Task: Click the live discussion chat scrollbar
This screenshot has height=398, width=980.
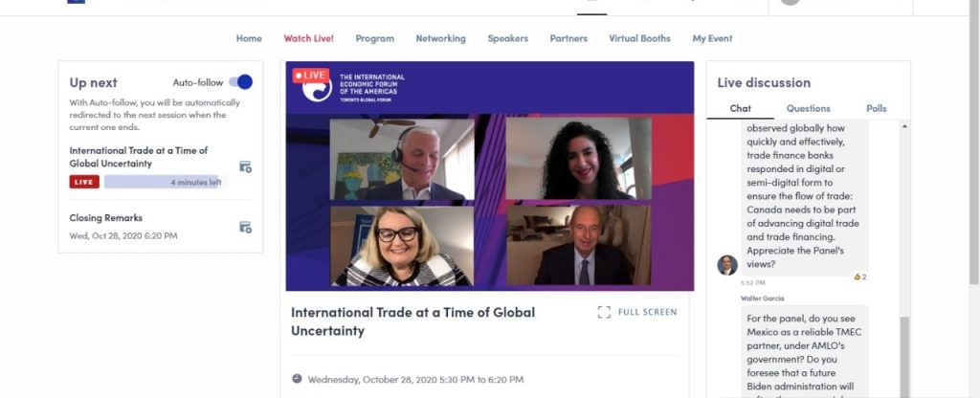Action: pos(905,356)
